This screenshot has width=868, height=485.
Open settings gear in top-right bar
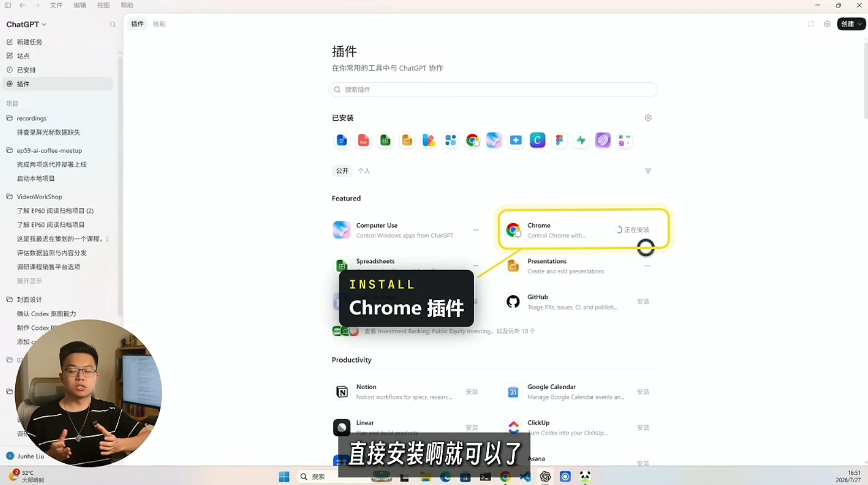[827, 24]
